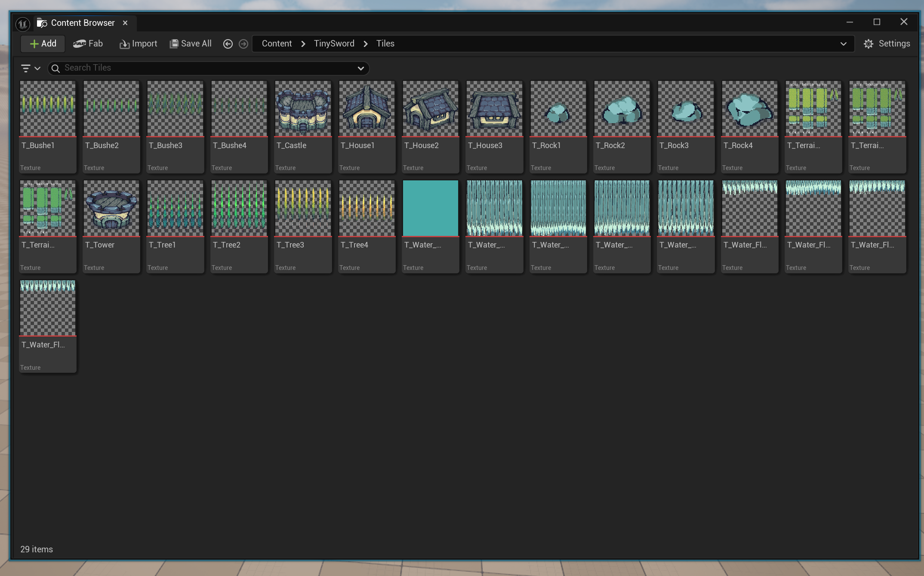Click the Add button with plus icon

point(43,43)
